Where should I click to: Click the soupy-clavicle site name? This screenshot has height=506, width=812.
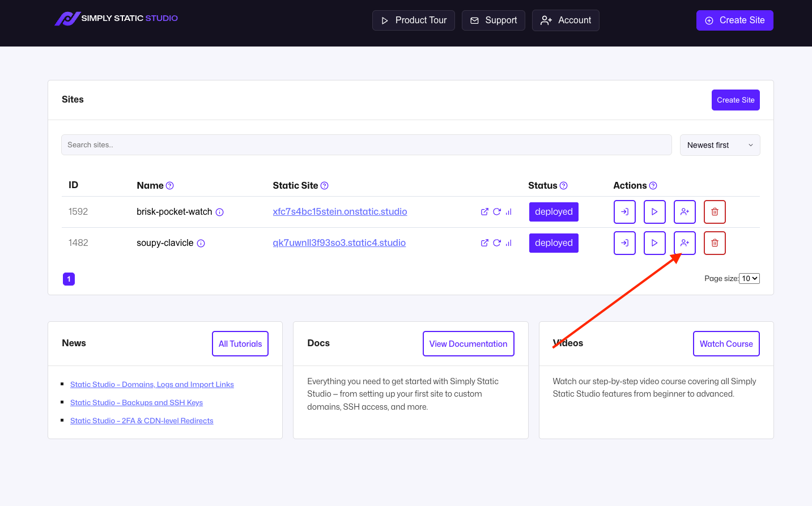(165, 243)
